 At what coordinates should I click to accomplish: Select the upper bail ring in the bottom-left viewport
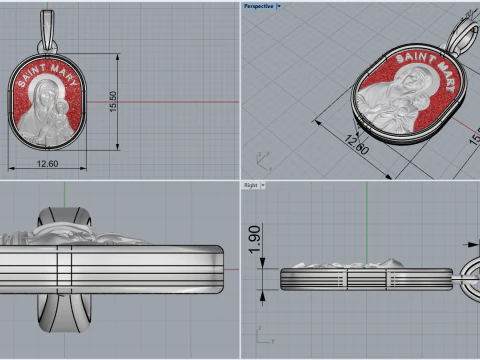tap(64, 217)
